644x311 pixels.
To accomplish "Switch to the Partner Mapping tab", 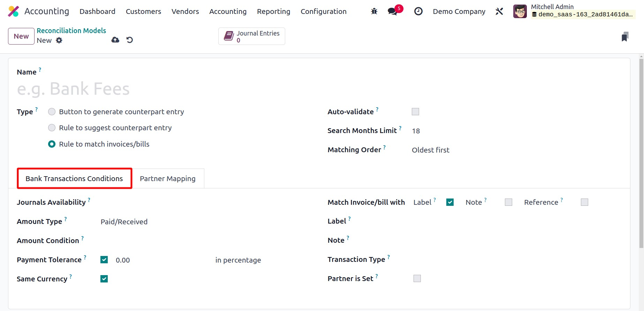I will pos(167,179).
